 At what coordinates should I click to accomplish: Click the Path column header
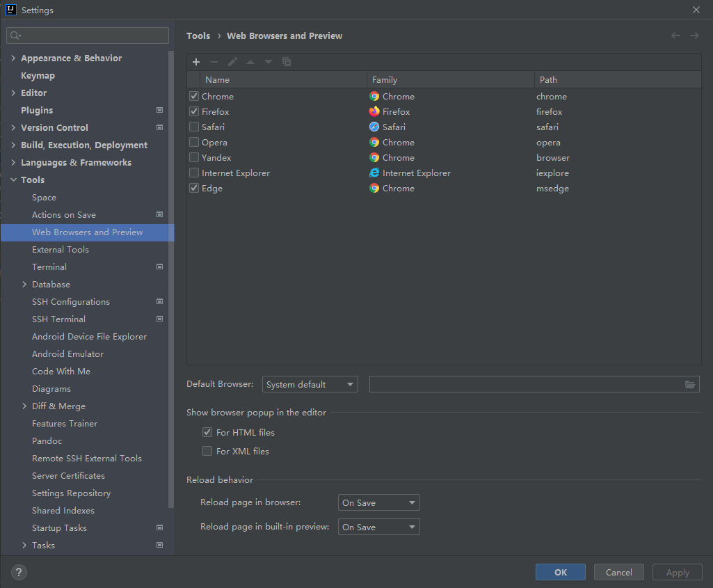(548, 80)
